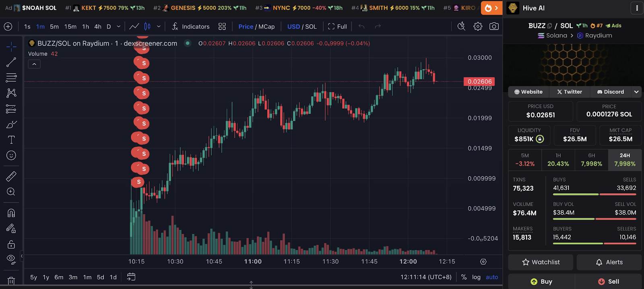Switch the chart to MCap view
Image resolution: width=644 pixels, height=289 pixels.
(x=266, y=27)
